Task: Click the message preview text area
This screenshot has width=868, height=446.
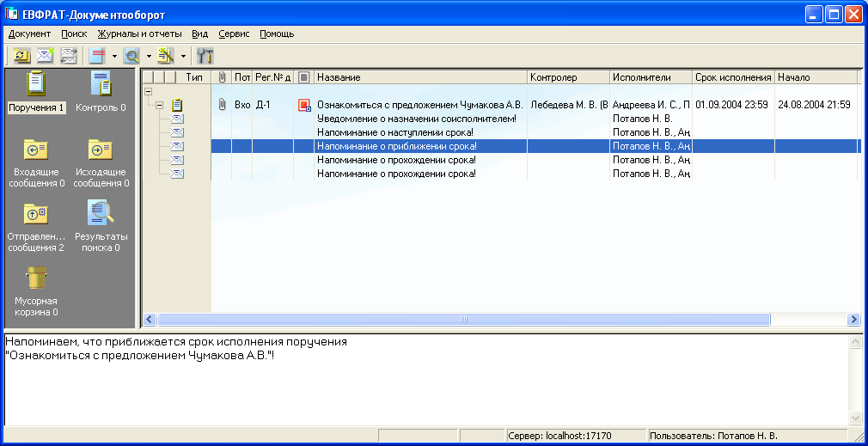Action: 425,380
